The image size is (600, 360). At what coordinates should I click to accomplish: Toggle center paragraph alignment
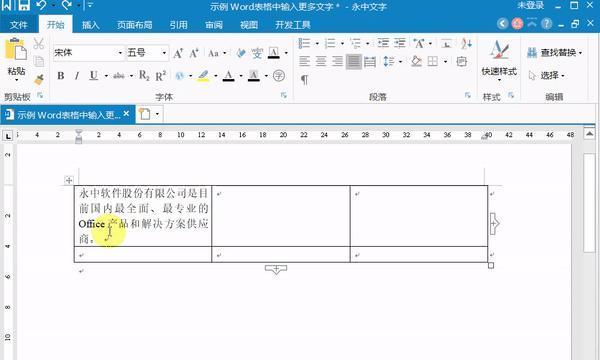(x=321, y=62)
